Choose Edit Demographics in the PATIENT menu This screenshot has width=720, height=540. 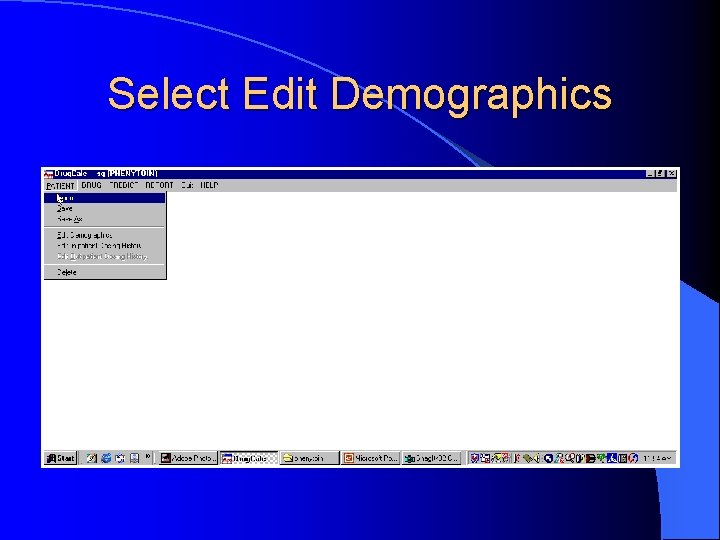105,235
